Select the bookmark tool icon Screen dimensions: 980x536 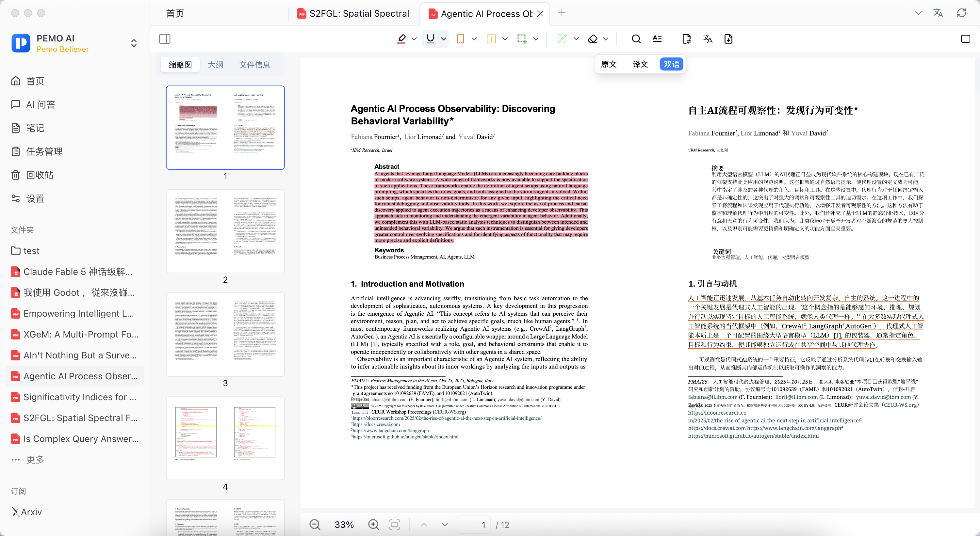tap(460, 39)
